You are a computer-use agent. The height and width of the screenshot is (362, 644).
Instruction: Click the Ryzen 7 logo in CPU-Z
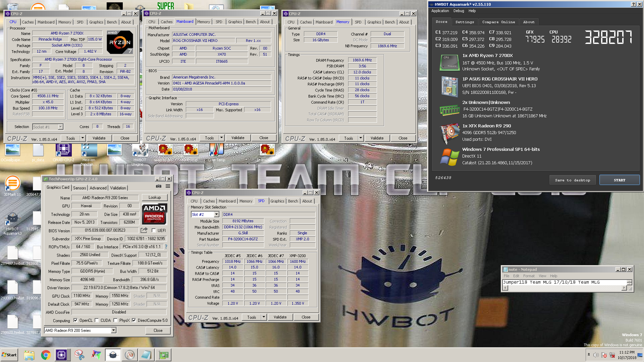120,42
